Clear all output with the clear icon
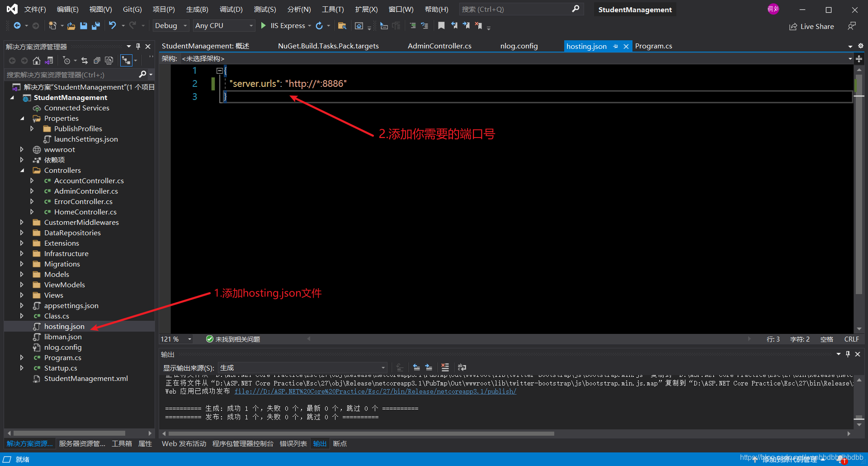This screenshot has height=466, width=868. (445, 367)
